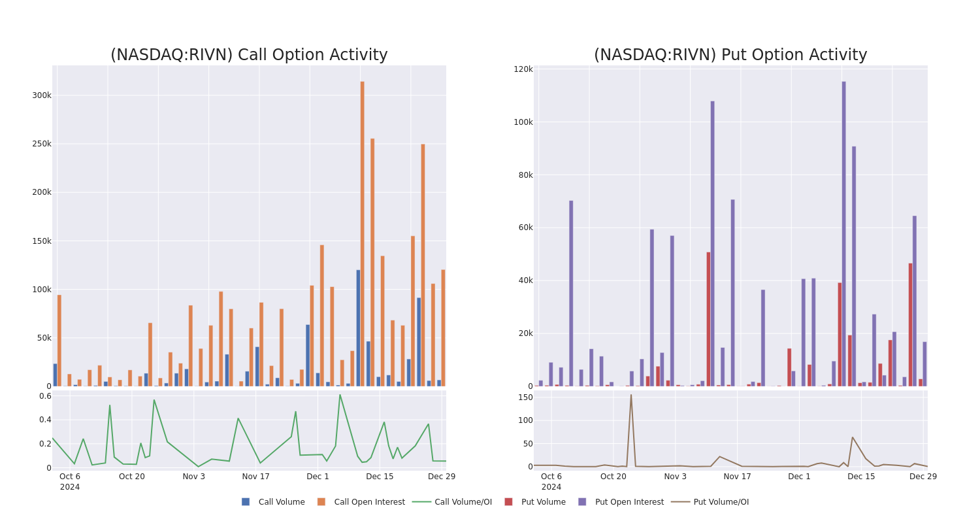Click the tallest orange call open interest bar
This screenshot has width=980, height=523.
point(363,233)
